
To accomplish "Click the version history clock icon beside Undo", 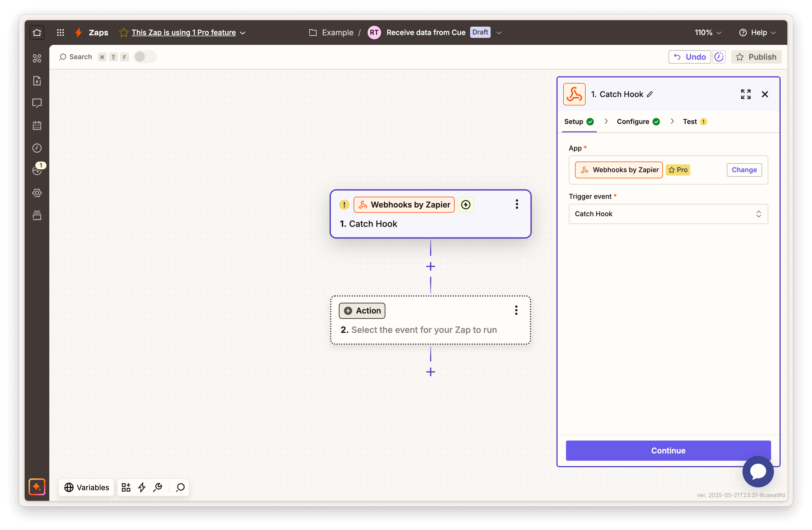I will [719, 57].
